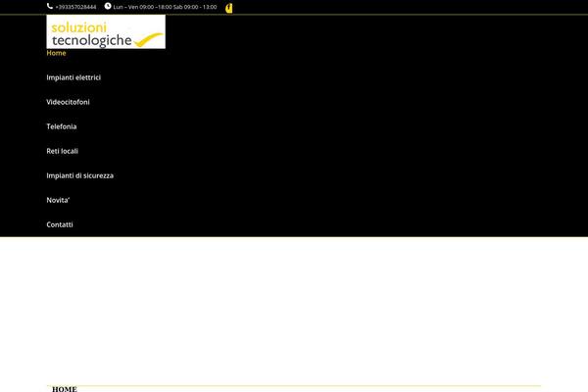The width and height of the screenshot is (588, 392).
Task: Open the Impianti elettrici page
Action: 73,77
